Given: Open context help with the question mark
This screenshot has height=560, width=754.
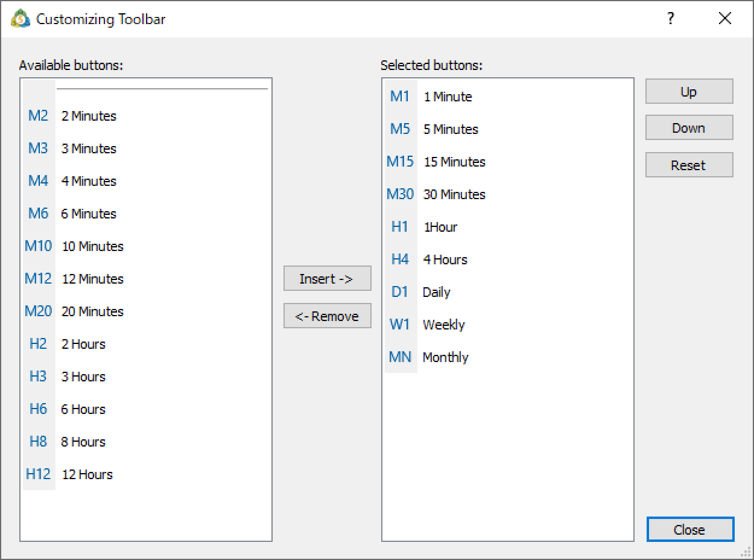Looking at the screenshot, I should [671, 19].
